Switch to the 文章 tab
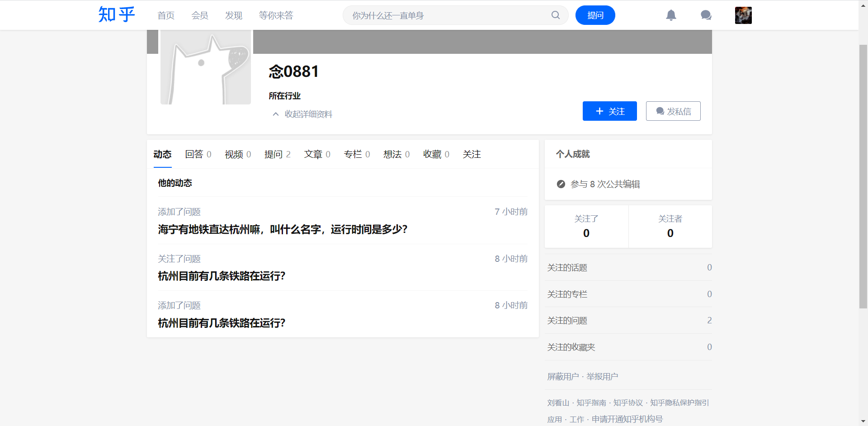The height and width of the screenshot is (426, 868). coord(317,154)
